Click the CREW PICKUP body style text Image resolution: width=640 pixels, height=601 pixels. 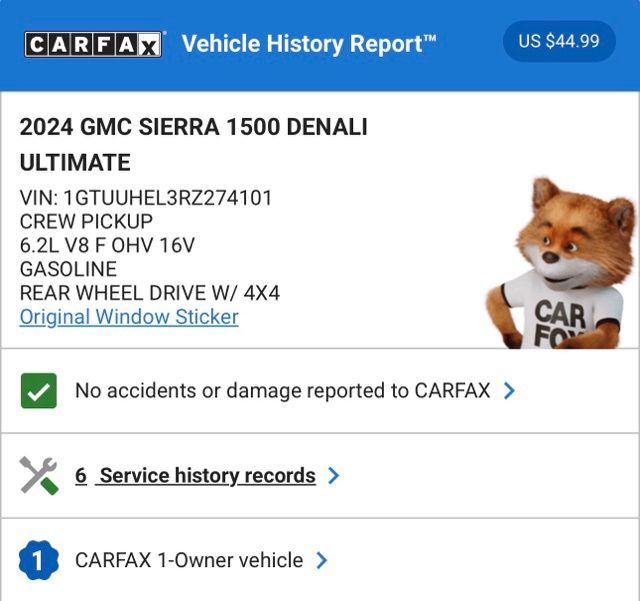point(86,222)
